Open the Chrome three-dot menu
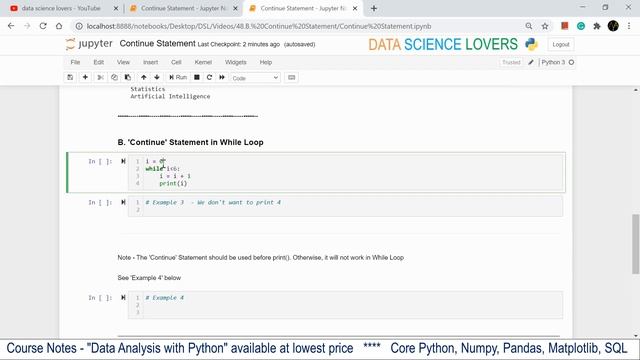This screenshot has height=360, width=640. (x=629, y=26)
